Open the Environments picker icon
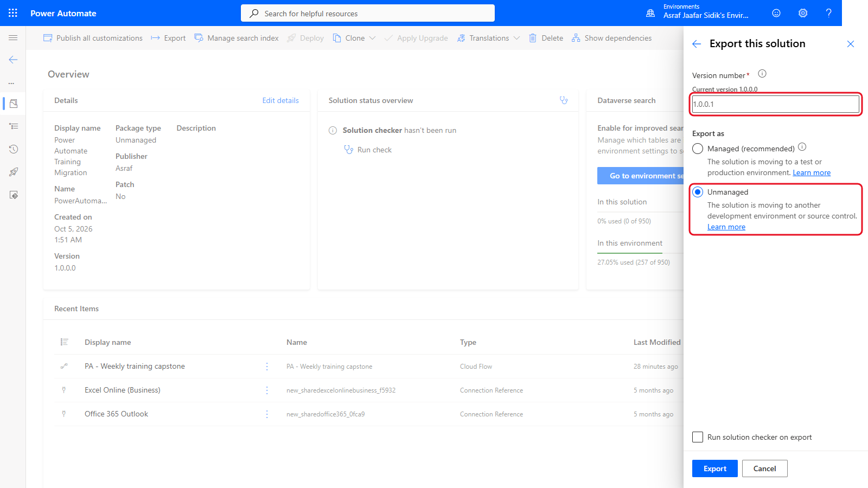Image resolution: width=868 pixels, height=488 pixels. (x=650, y=13)
